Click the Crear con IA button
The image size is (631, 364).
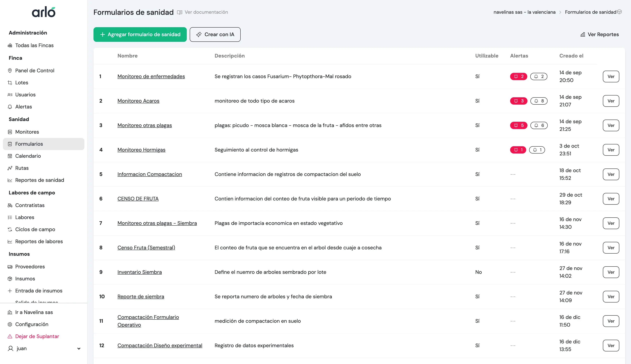point(215,34)
